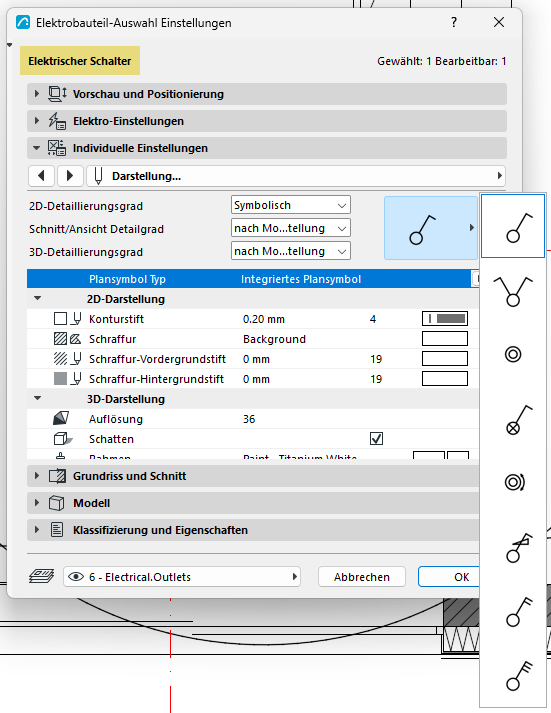This screenshot has height=713, width=551.
Task: Expand Vorschau und Positionierung panel
Action: coord(37,94)
